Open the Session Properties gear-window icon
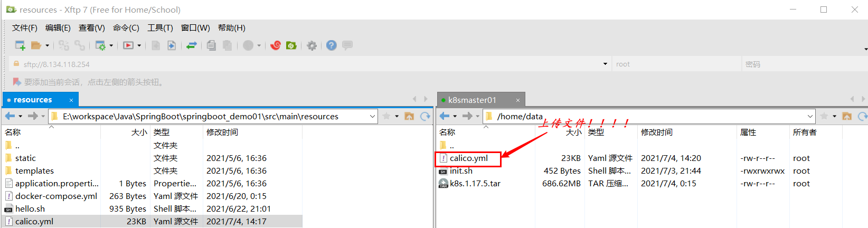This screenshot has height=228, width=868. [x=100, y=45]
